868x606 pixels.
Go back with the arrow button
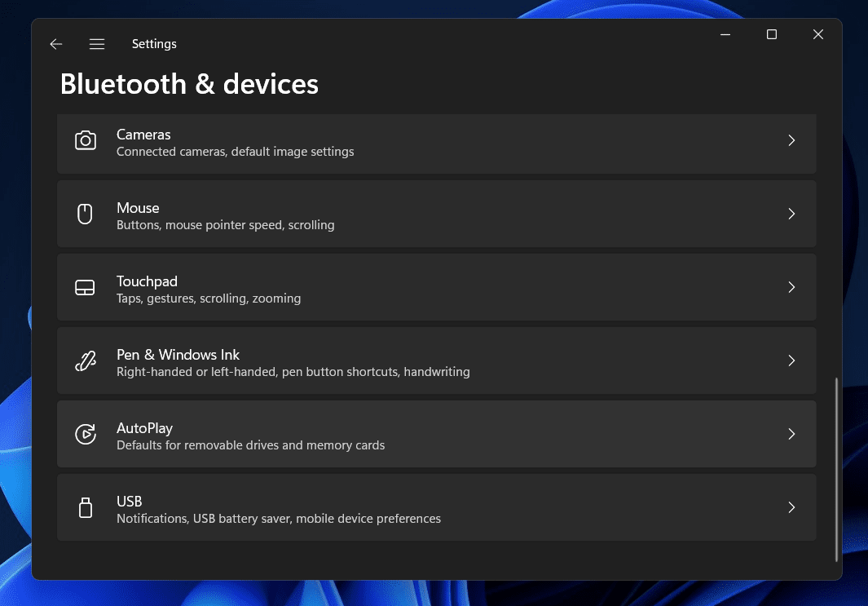pyautogui.click(x=56, y=44)
